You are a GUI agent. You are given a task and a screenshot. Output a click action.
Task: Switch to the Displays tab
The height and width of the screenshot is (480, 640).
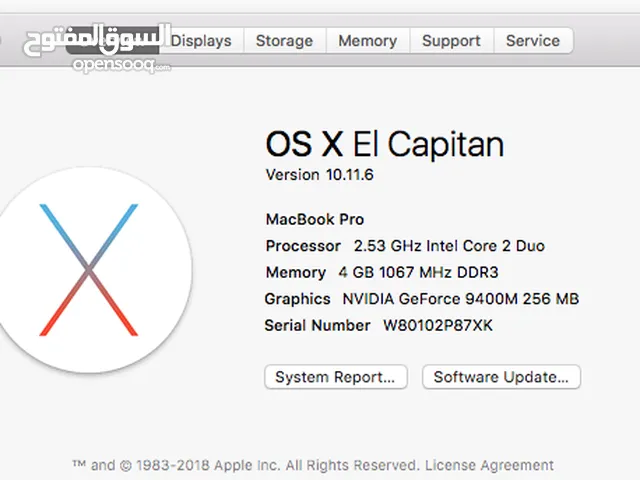click(201, 40)
